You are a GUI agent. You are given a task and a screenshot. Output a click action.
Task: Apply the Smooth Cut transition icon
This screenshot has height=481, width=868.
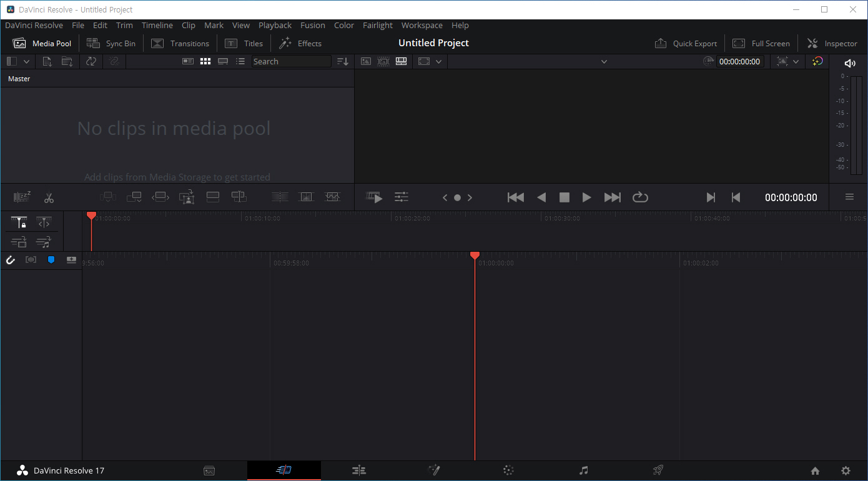tap(332, 197)
